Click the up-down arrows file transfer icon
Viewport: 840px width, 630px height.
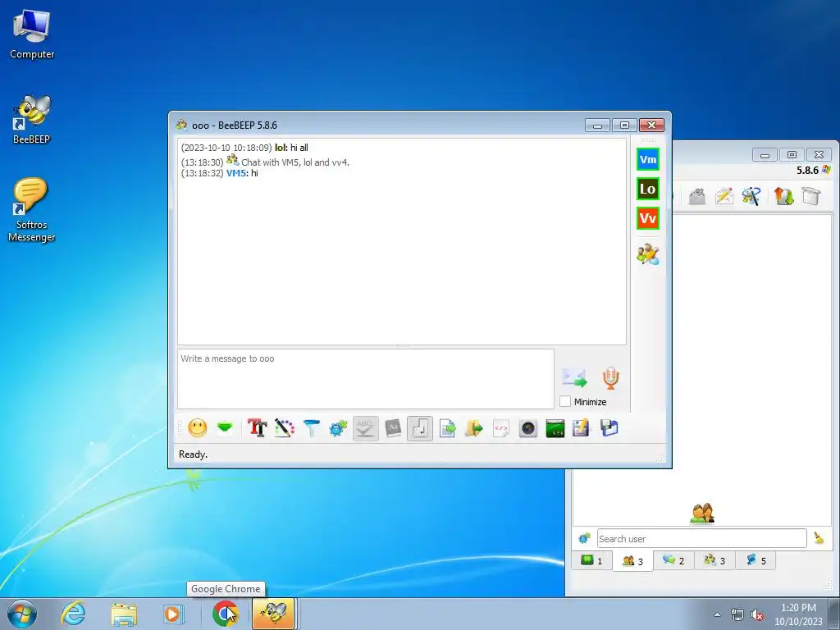[783, 196]
